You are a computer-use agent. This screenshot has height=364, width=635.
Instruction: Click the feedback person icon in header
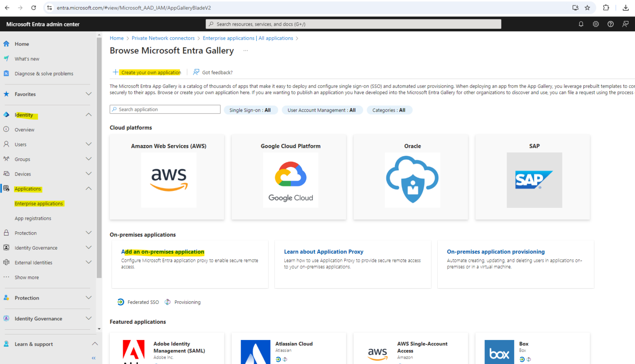point(625,24)
